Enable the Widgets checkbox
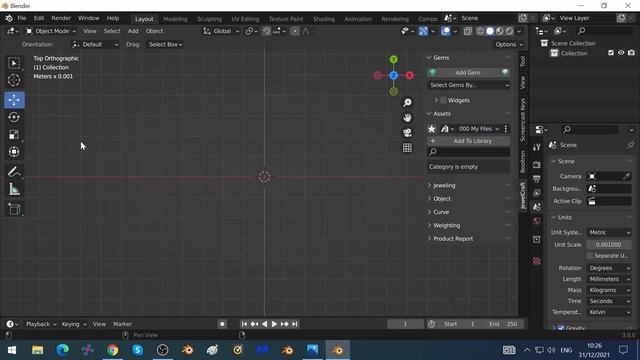Image resolution: width=640 pixels, height=360 pixels. coord(443,100)
